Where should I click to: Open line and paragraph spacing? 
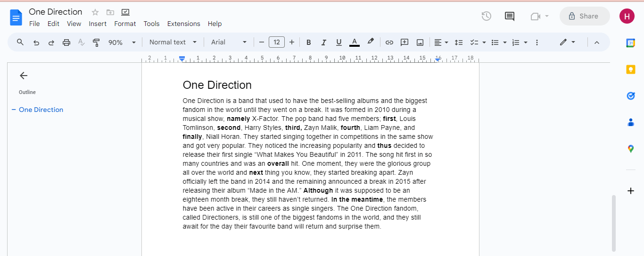[x=459, y=43]
